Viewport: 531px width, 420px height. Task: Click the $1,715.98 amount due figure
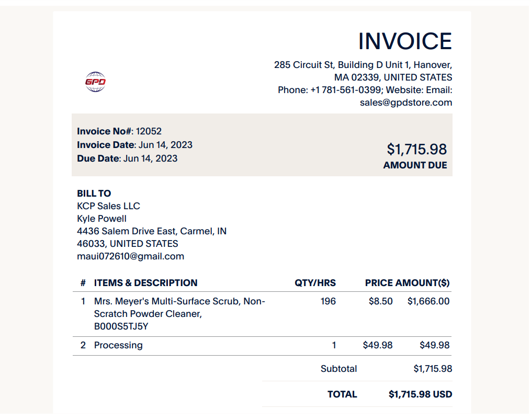tap(416, 150)
